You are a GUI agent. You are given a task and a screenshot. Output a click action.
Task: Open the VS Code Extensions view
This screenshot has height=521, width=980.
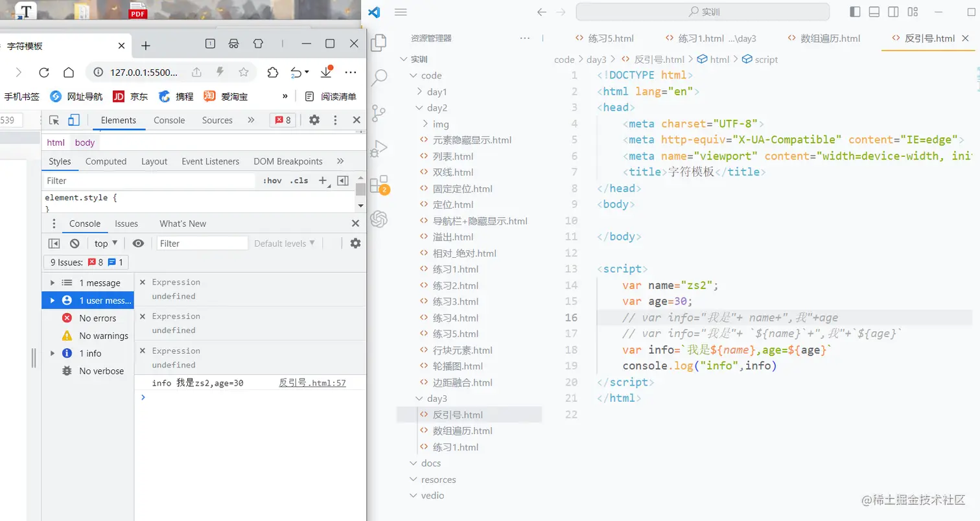click(x=379, y=184)
